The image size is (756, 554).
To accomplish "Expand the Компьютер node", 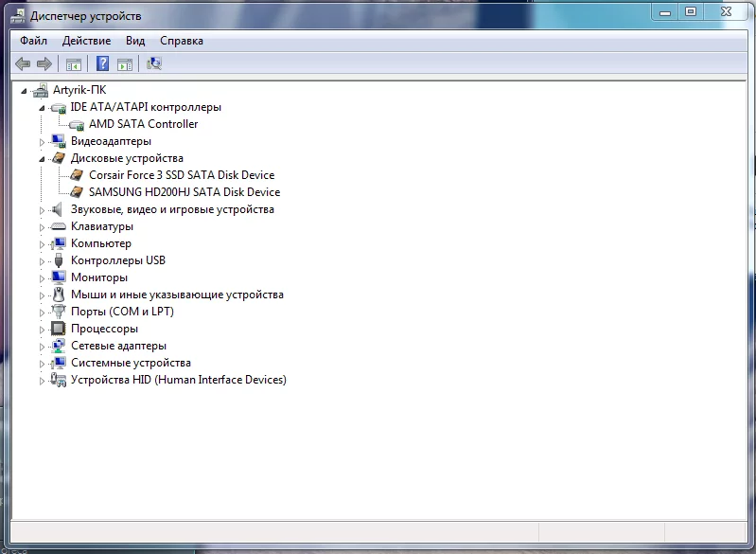I will 42,244.
